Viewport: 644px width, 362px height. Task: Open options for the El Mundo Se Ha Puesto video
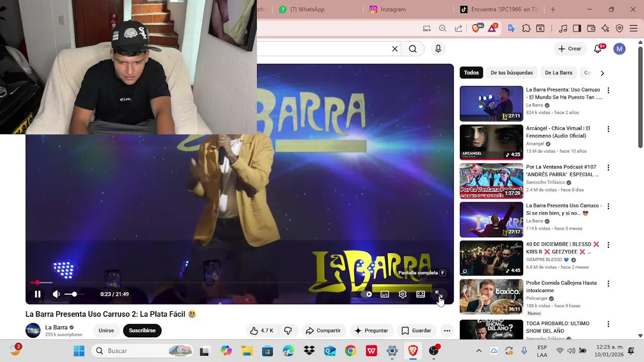(608, 90)
